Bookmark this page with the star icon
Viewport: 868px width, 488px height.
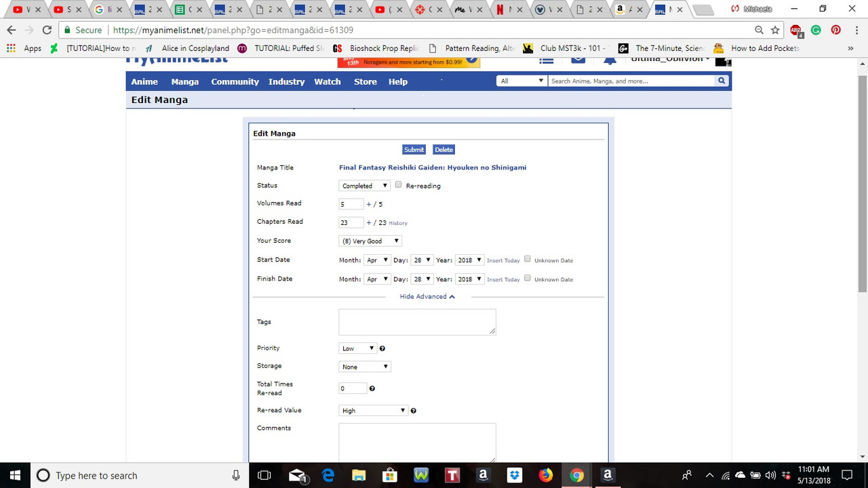tap(775, 30)
